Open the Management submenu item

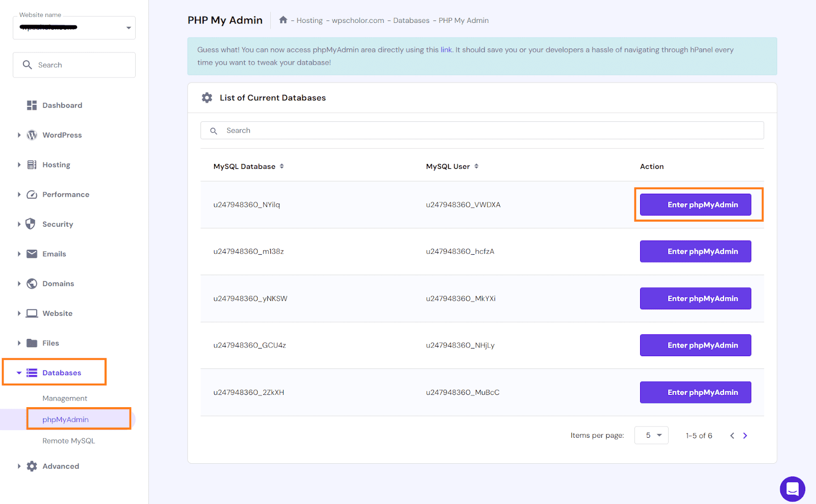tap(65, 399)
